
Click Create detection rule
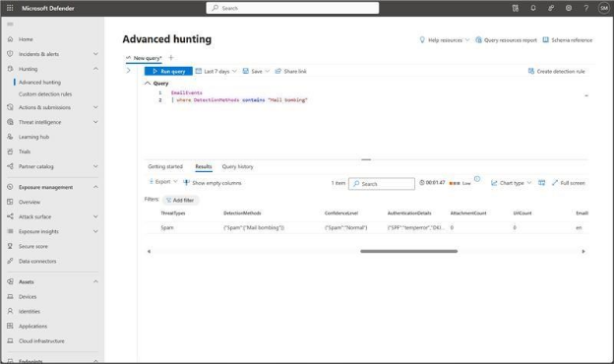tap(557, 71)
